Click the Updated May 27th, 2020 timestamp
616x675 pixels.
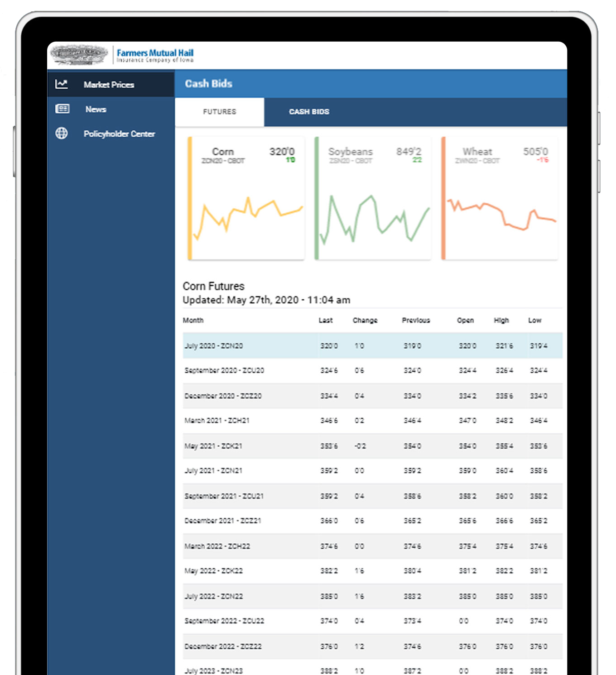266,300
